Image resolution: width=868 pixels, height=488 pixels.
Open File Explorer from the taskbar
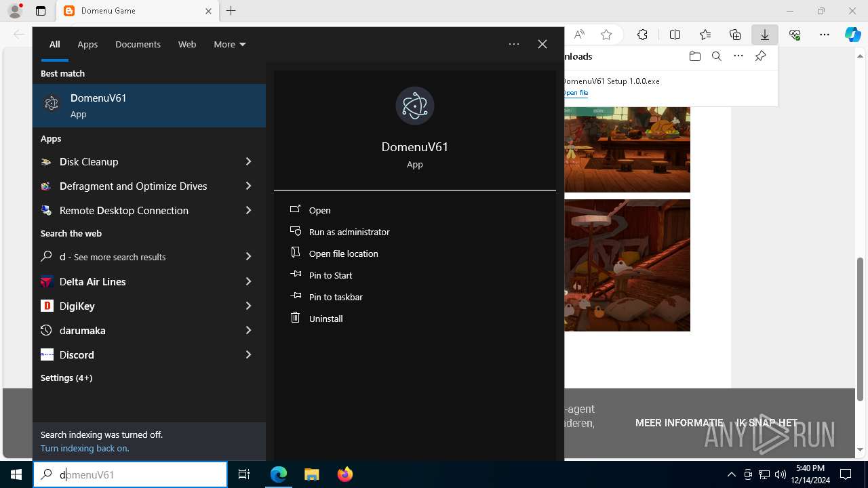point(311,474)
